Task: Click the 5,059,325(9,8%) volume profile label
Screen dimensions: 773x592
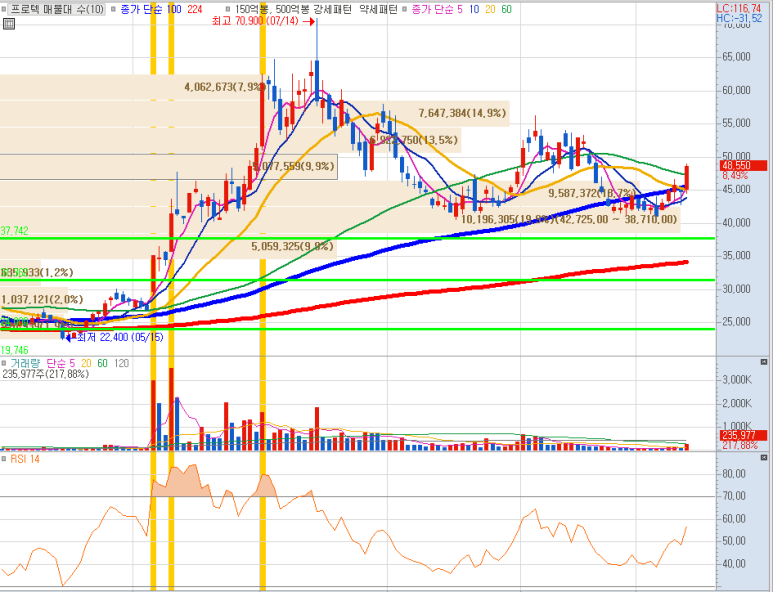Action: coord(292,246)
